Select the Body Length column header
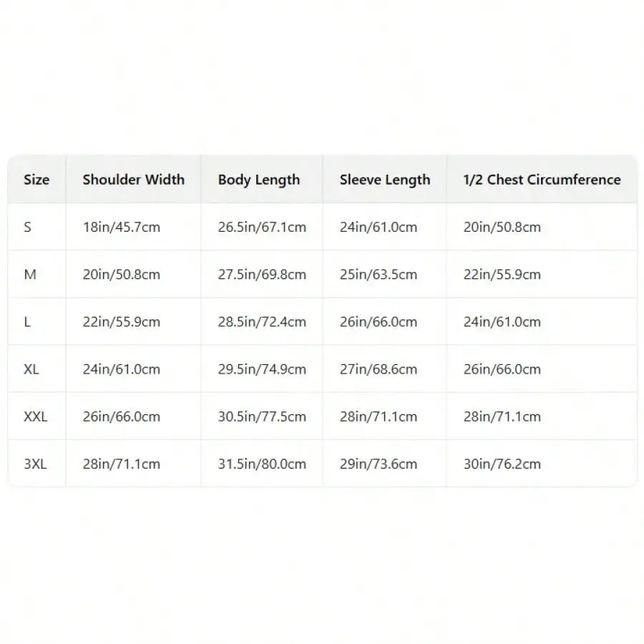 point(258,180)
